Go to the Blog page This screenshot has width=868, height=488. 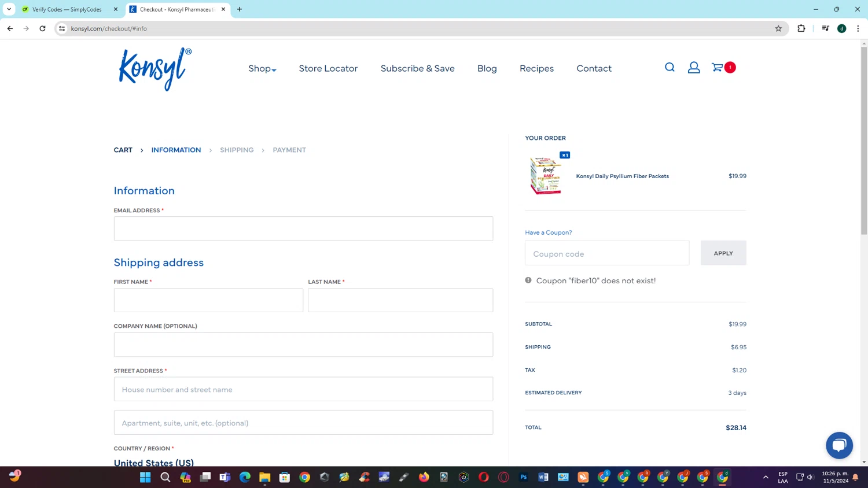(487, 68)
